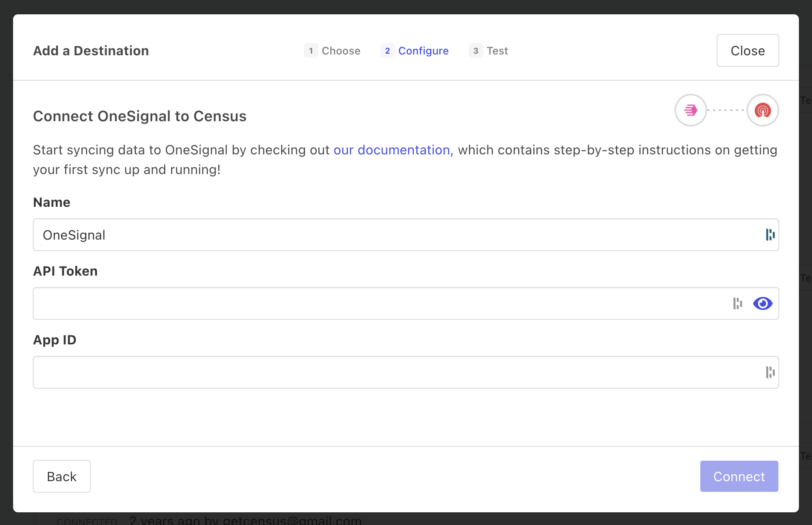812x525 pixels.
Task: Click password manager icon in App ID field
Action: point(770,372)
